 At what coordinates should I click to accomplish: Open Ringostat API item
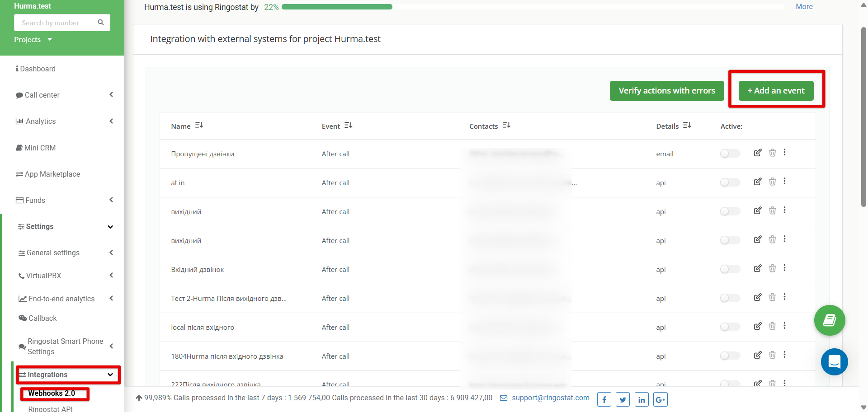coord(50,408)
